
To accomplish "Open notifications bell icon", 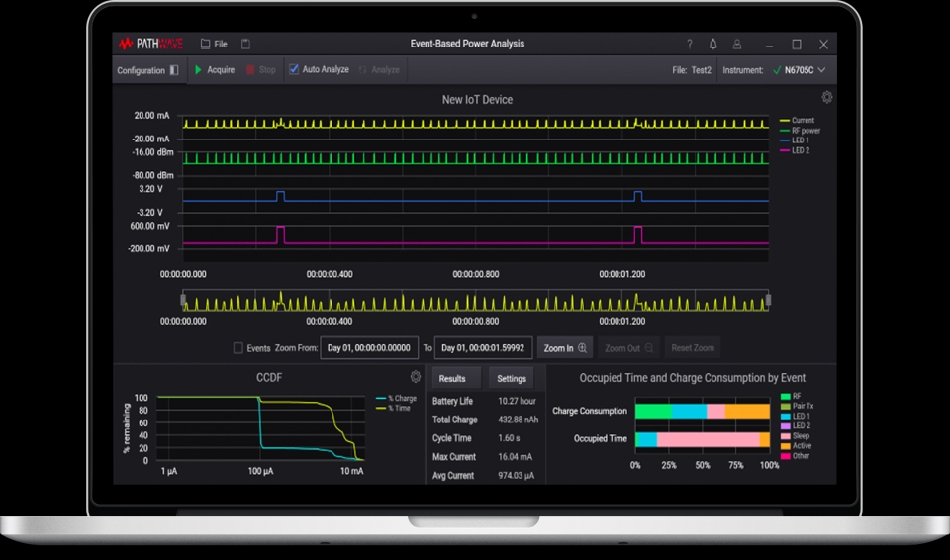I will point(713,44).
